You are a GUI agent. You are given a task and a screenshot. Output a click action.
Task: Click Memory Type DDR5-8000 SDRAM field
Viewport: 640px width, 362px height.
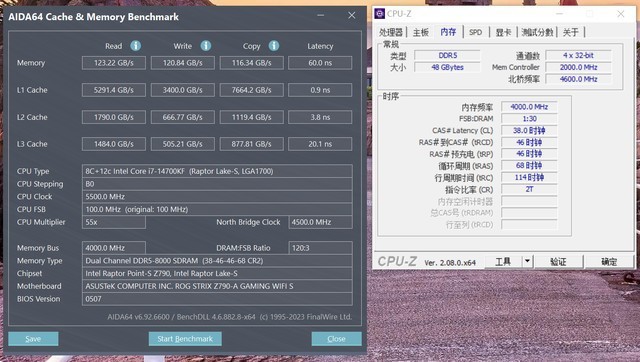217,261
